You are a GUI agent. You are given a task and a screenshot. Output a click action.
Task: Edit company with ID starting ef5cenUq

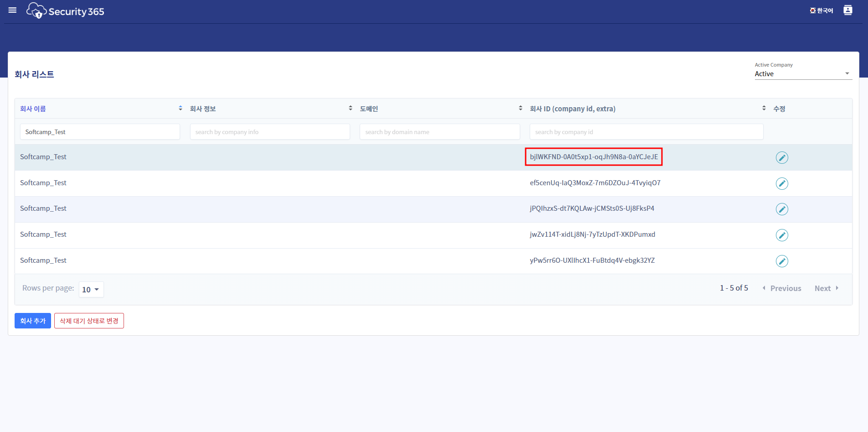pyautogui.click(x=781, y=183)
